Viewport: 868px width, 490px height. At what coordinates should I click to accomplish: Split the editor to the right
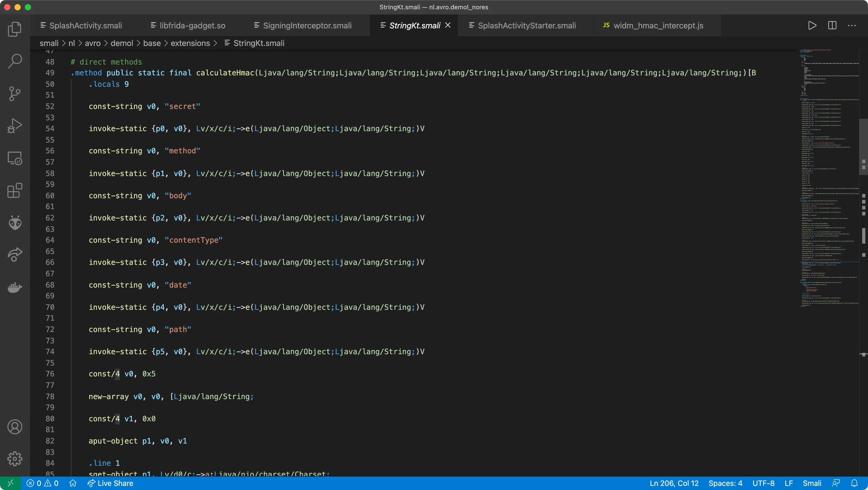832,26
